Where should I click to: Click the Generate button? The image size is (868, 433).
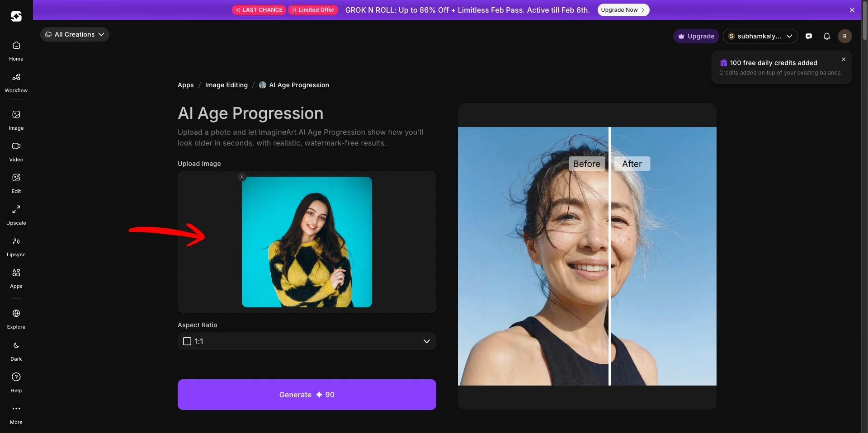307,395
